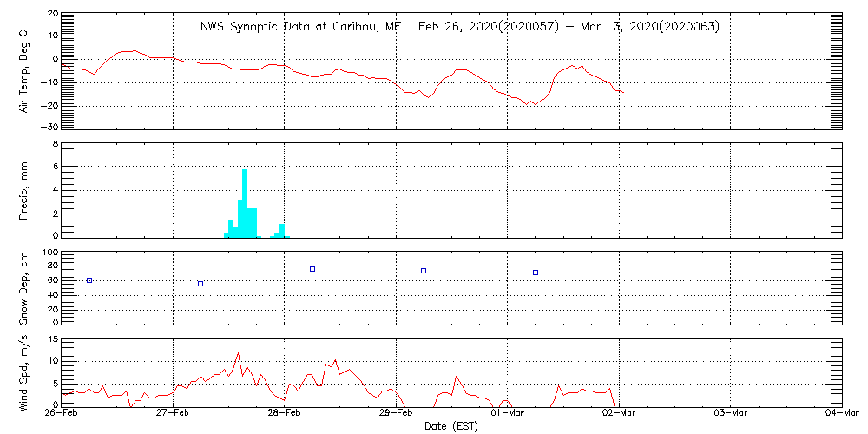Click the chart title "NWS Synoptic Data at Caribou, ME"
Image resolution: width=868 pixels, height=434 pixels.
click(301, 27)
